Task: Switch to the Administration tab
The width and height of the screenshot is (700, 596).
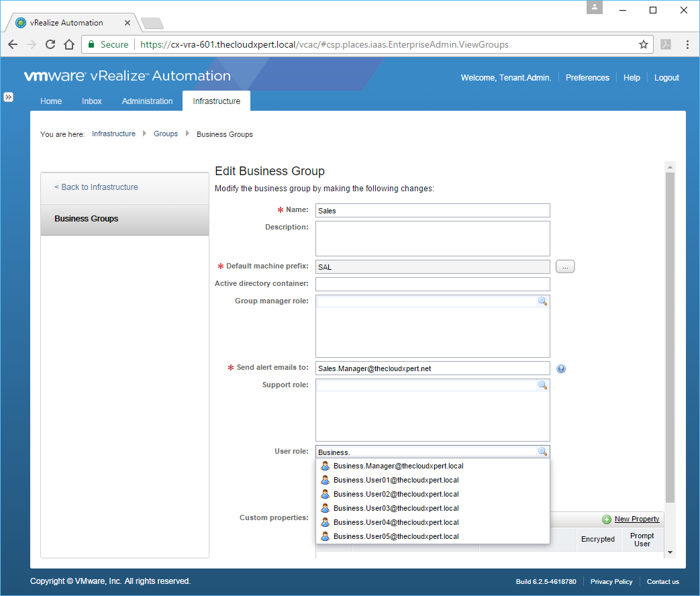Action: click(x=147, y=101)
